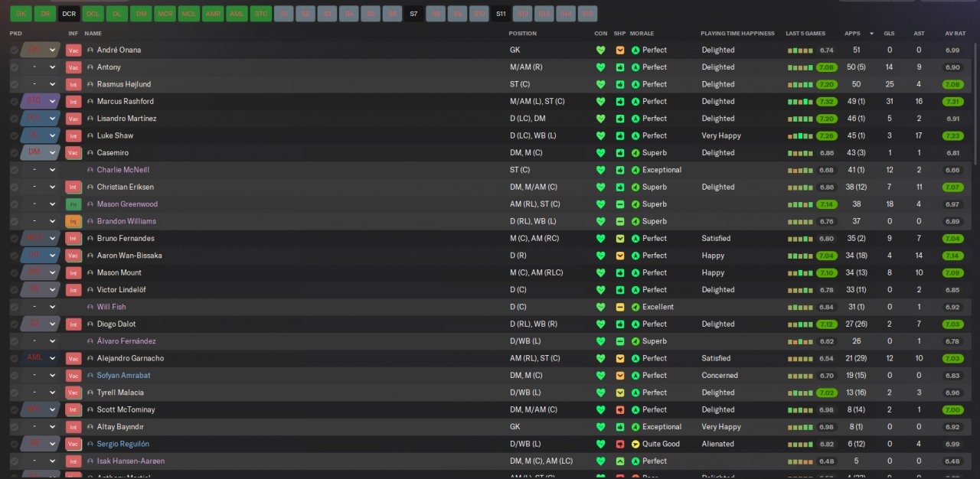Open Casemiro's DM position dropdown
Viewport: 980px width, 479px height.
pyautogui.click(x=41, y=153)
